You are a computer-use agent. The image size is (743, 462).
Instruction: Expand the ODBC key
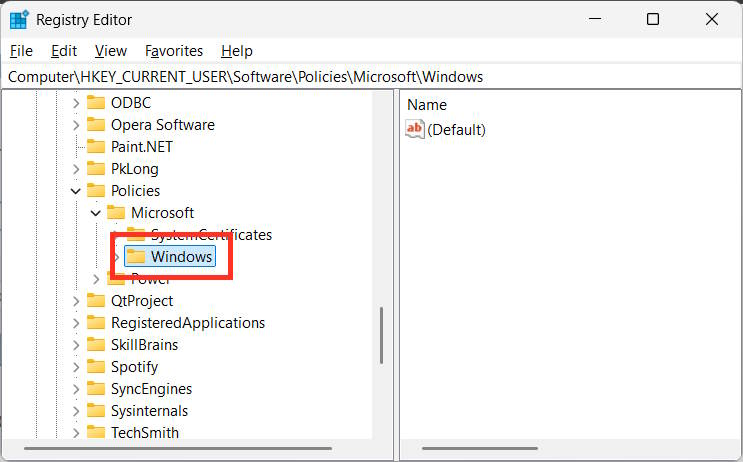pos(76,103)
